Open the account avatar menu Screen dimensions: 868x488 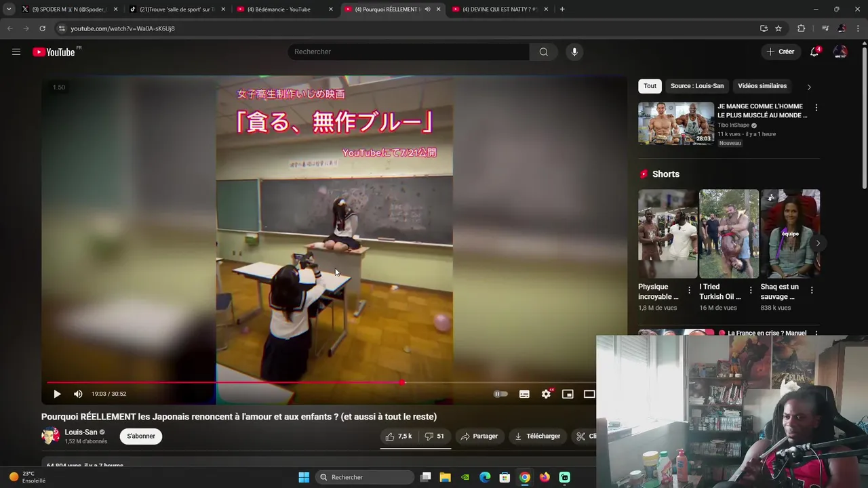tap(840, 52)
